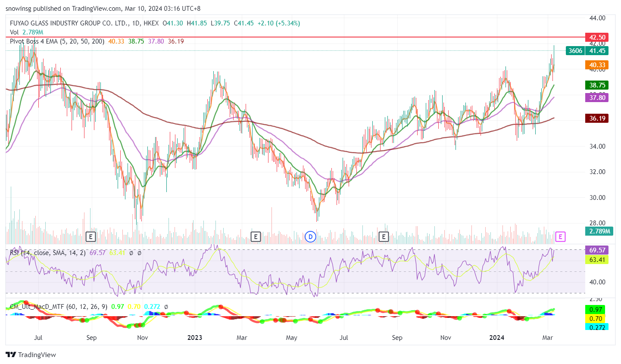Screen dimensions: 621x364
Task: Click the H41.85 high value
Action: tap(197, 23)
